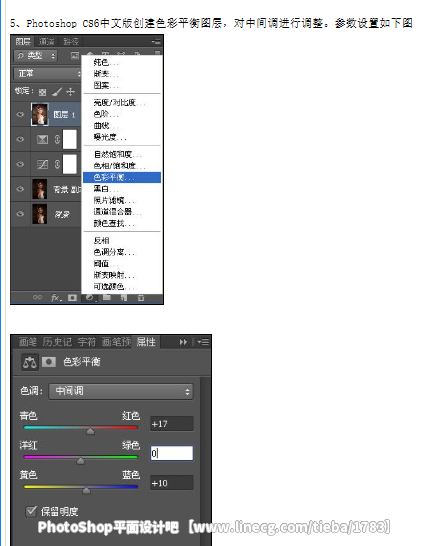This screenshot has width=446, height=546.
Task: Click the delete layer trash icon
Action: click(141, 297)
